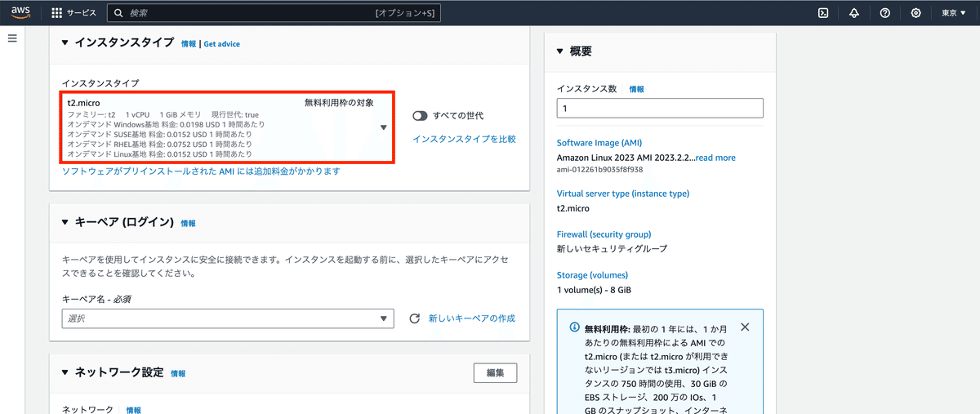Open the サービス grid menu
The height and width of the screenshot is (414, 980).
pos(73,13)
